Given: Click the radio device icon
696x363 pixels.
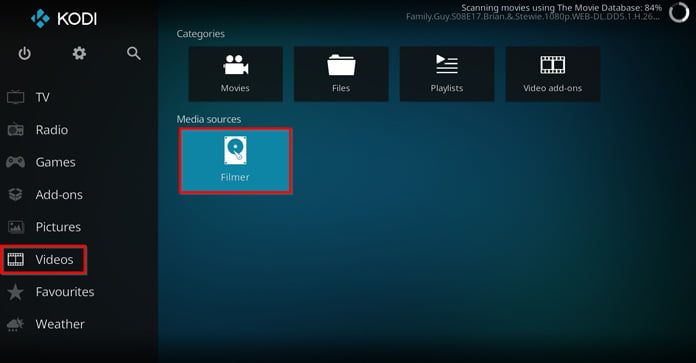Looking at the screenshot, I should point(16,129).
